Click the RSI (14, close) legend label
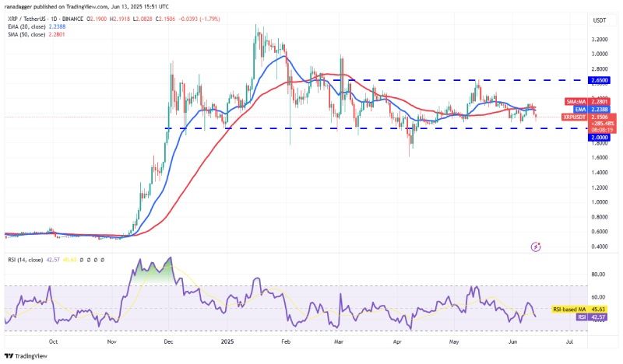Screen dimensions: 623x364 click(x=26, y=260)
